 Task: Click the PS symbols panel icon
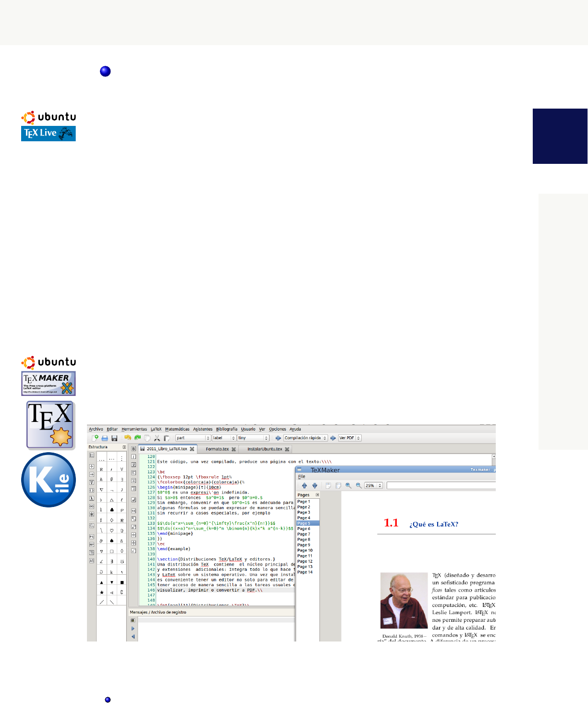tap(92, 536)
